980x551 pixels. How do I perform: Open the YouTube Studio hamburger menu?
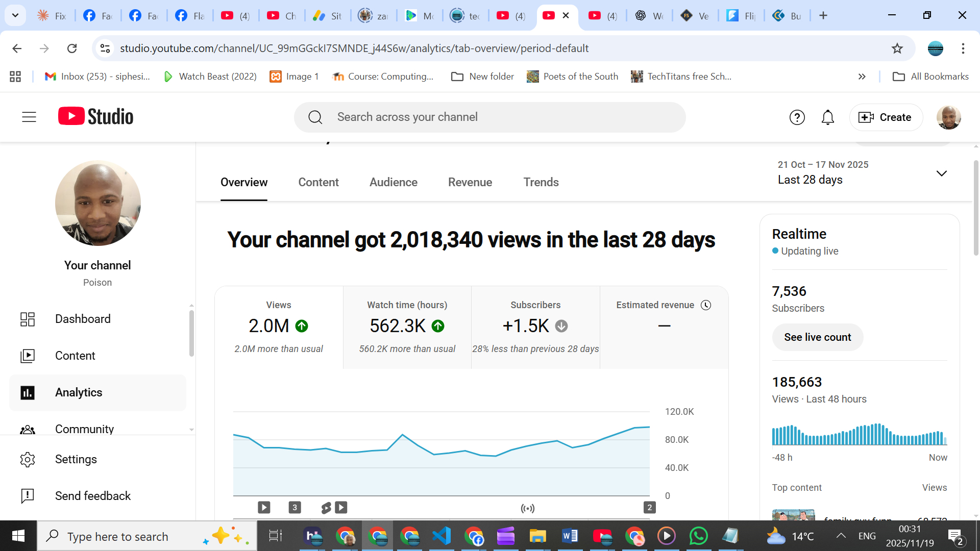click(x=29, y=117)
